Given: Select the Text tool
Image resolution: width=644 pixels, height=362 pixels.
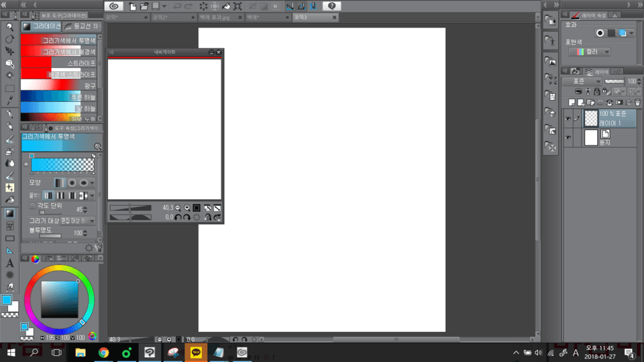Looking at the screenshot, I should 9,263.
